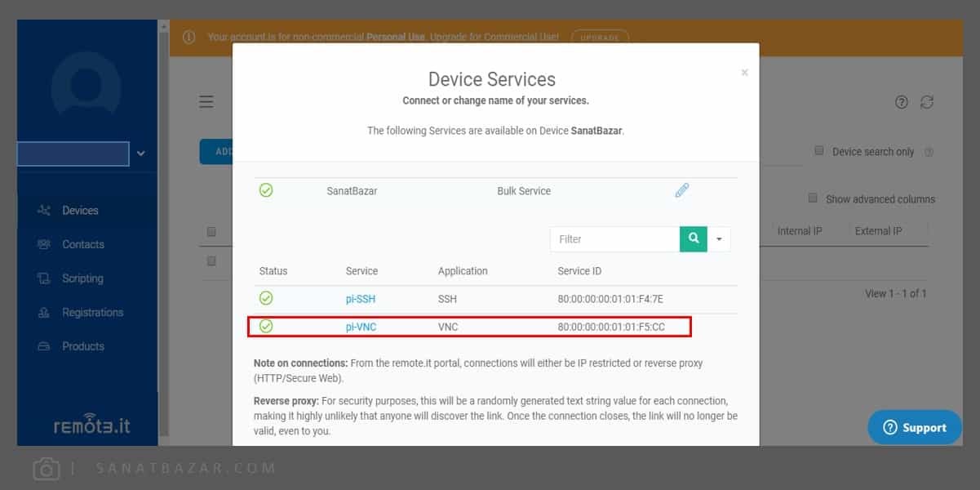This screenshot has height=490, width=980.
Task: Click the Scripting sidebar icon
Action: 44,278
